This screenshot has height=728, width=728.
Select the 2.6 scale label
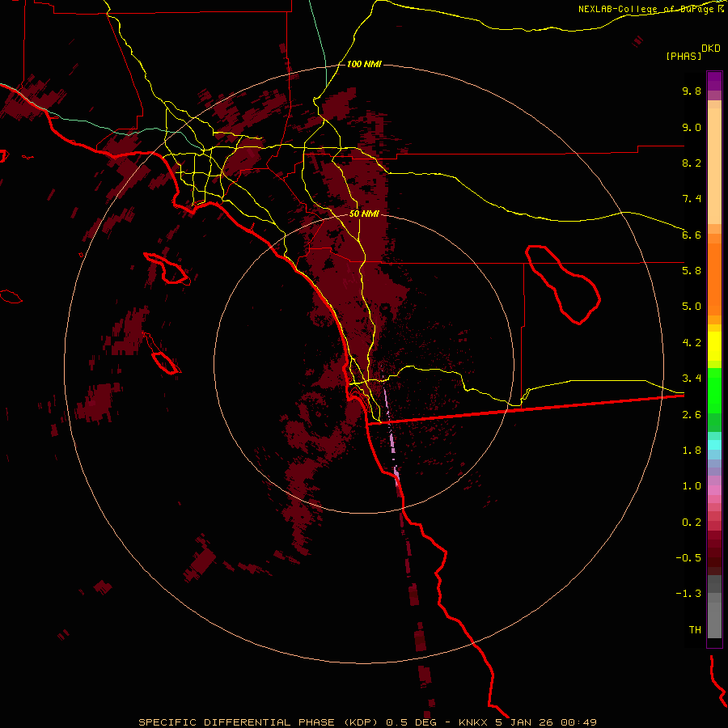click(692, 415)
